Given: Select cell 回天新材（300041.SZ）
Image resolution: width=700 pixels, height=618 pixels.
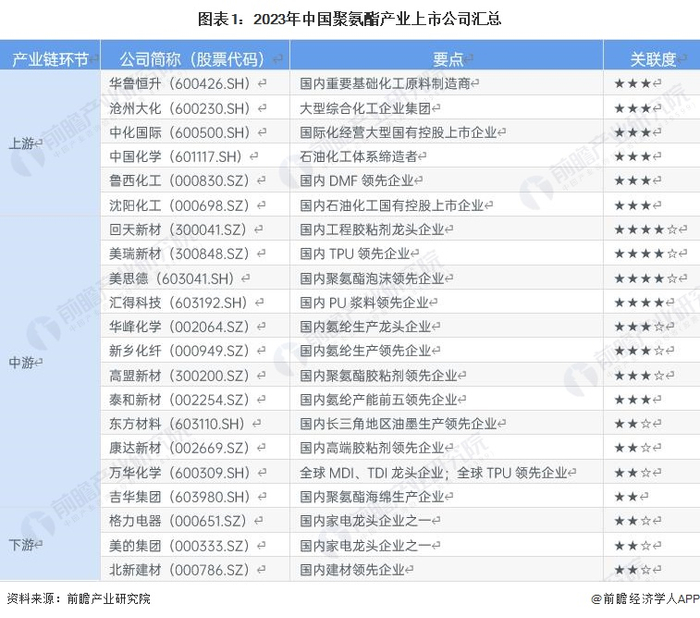Looking at the screenshot, I should (195, 230).
